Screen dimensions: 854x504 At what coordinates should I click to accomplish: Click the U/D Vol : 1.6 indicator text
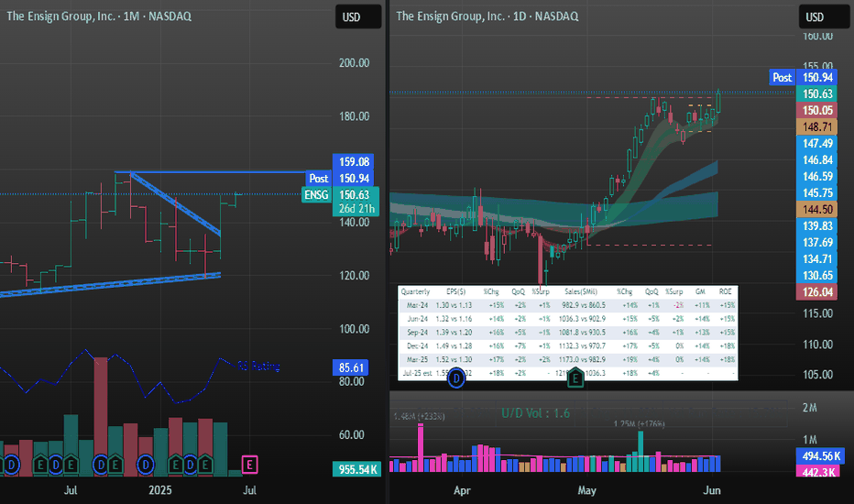[535, 413]
